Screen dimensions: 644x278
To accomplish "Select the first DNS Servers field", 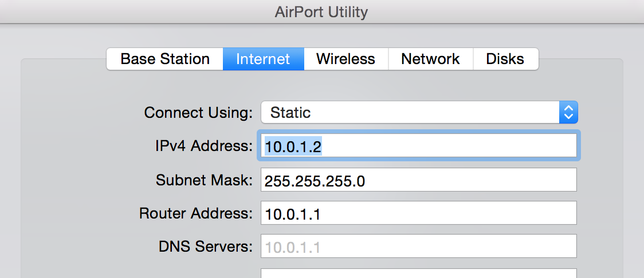I will click(x=419, y=247).
